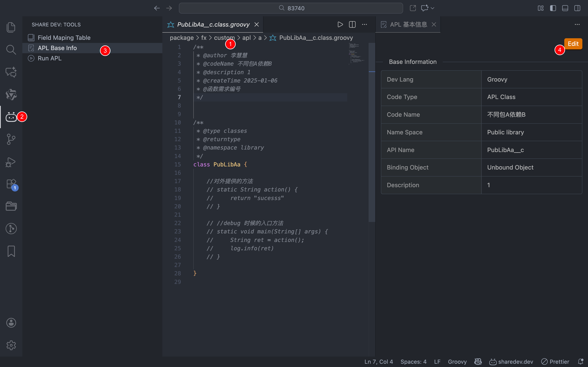Image resolution: width=588 pixels, height=367 pixels.
Task: Split the editor to the right
Action: pyautogui.click(x=352, y=24)
